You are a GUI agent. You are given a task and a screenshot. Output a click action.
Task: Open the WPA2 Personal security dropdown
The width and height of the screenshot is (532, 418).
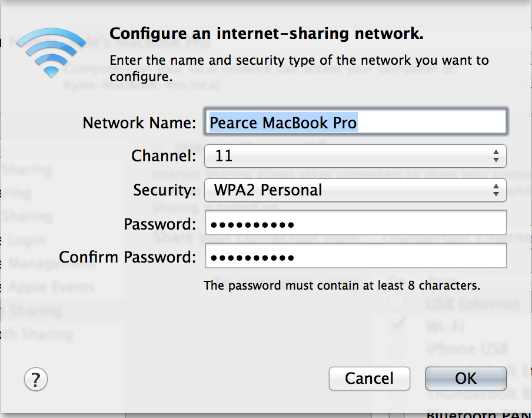pos(355,190)
